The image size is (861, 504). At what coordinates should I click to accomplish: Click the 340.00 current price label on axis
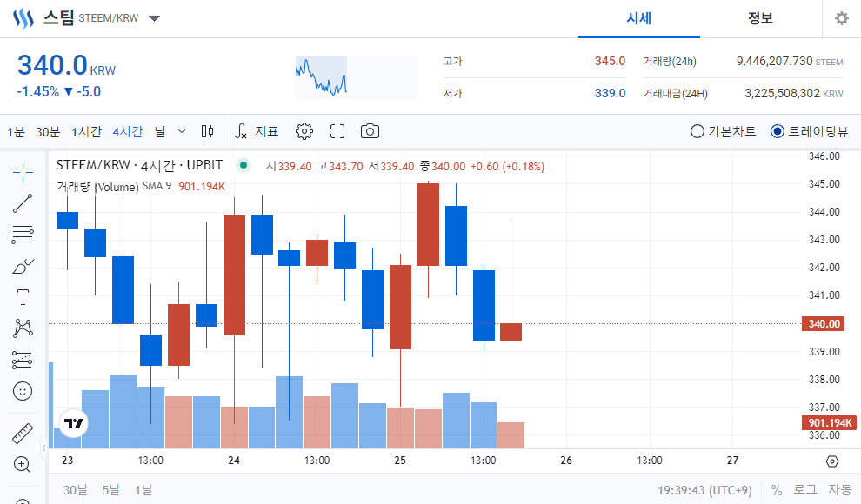point(824,323)
